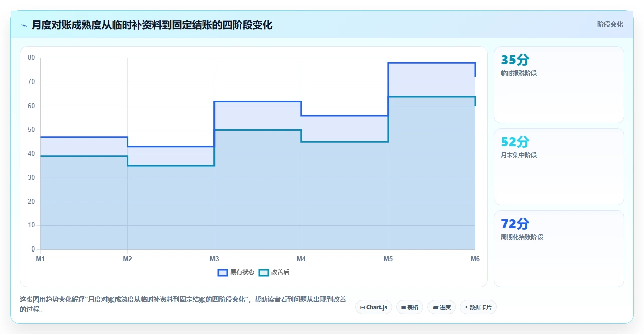Click the 数据卡片 tag chip
This screenshot has width=644, height=334.
[x=478, y=307]
